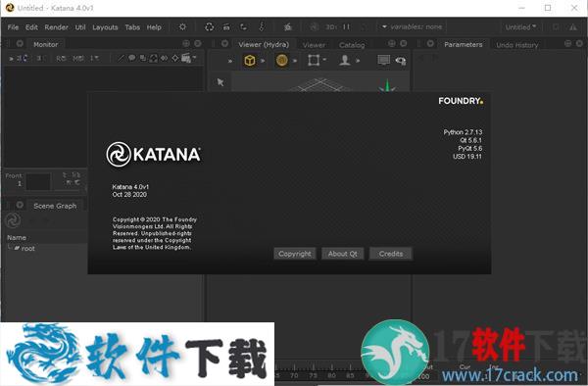
Task: Click the RGB channel display control in Monitor
Action: (61, 59)
